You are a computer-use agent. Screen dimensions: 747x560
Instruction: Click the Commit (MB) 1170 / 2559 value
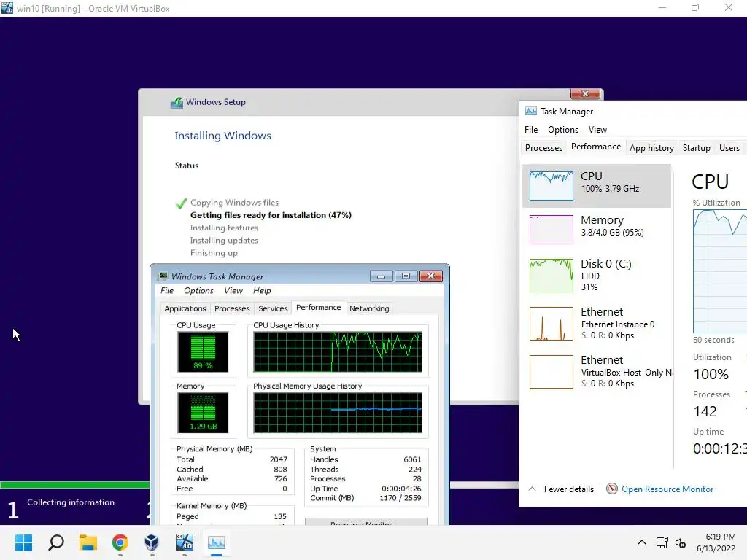coord(400,498)
